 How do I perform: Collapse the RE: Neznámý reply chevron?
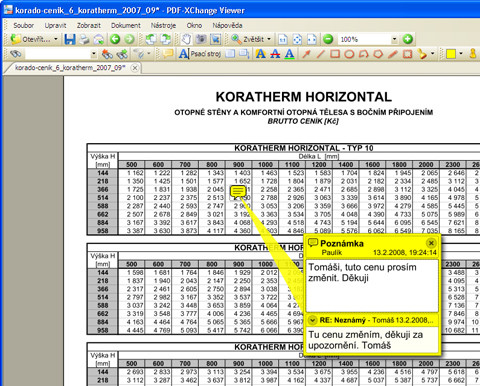312,320
